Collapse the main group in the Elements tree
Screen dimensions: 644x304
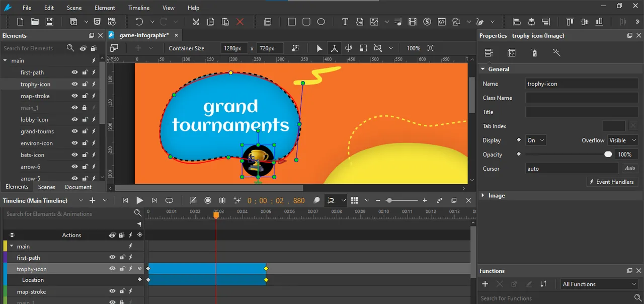coord(6,60)
